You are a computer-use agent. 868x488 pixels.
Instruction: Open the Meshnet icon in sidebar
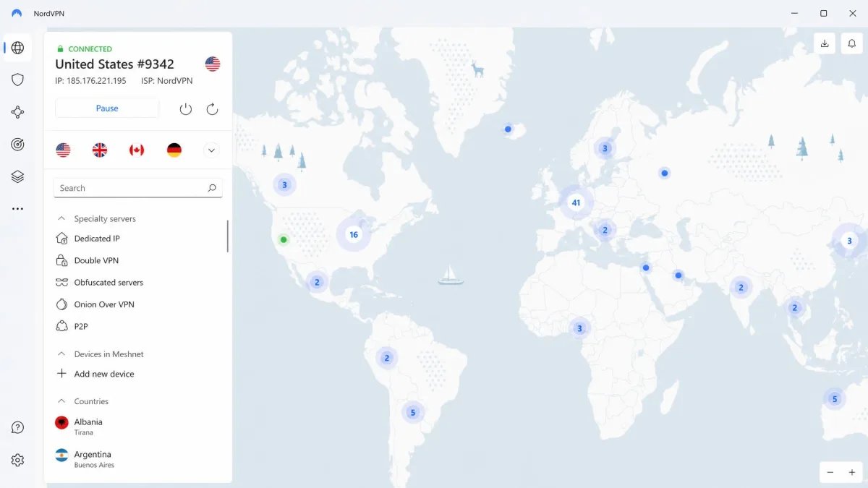[x=17, y=112]
